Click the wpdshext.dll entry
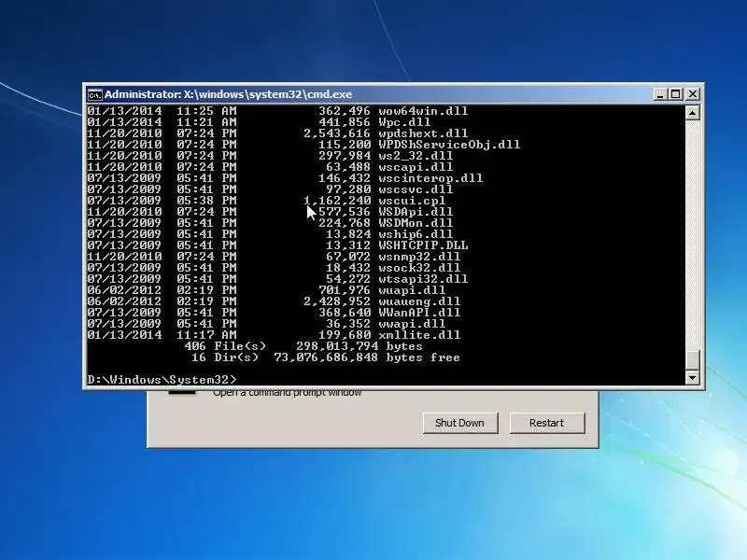Viewport: 747px width, 560px height. [x=423, y=133]
